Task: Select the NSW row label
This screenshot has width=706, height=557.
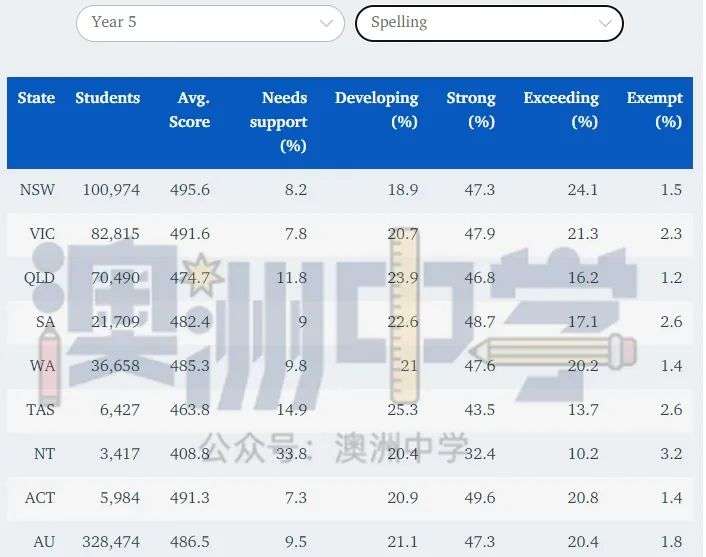Action: point(37,190)
